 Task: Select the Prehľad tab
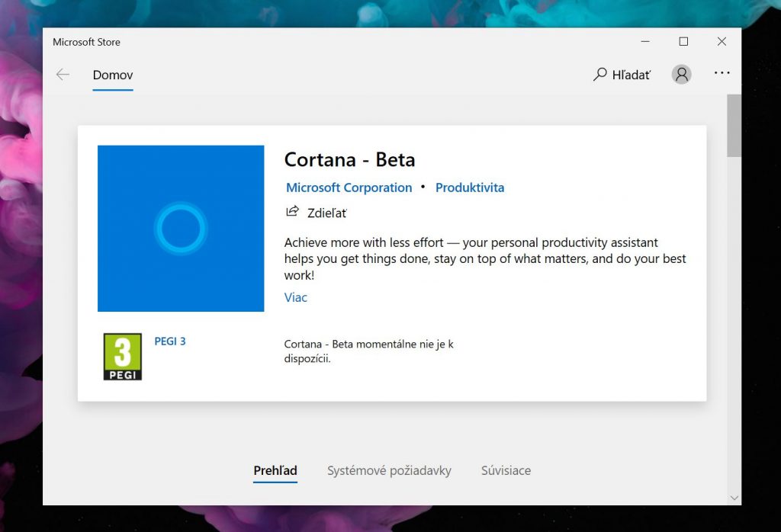click(275, 471)
